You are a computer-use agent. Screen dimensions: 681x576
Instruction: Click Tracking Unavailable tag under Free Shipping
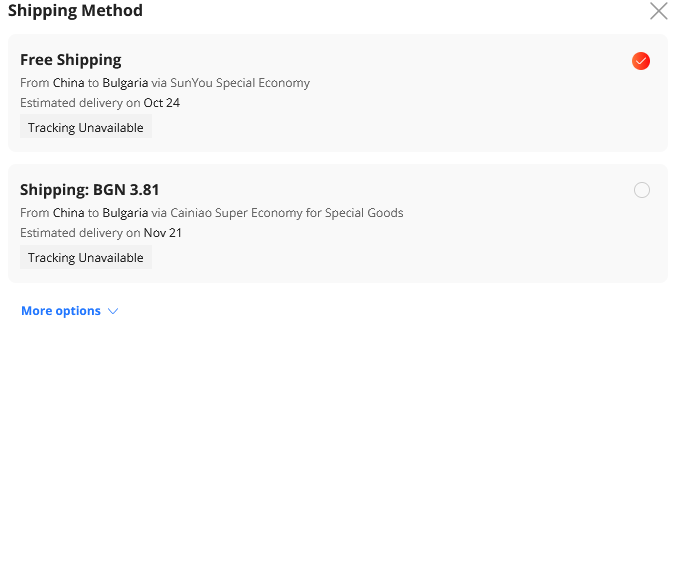point(86,128)
